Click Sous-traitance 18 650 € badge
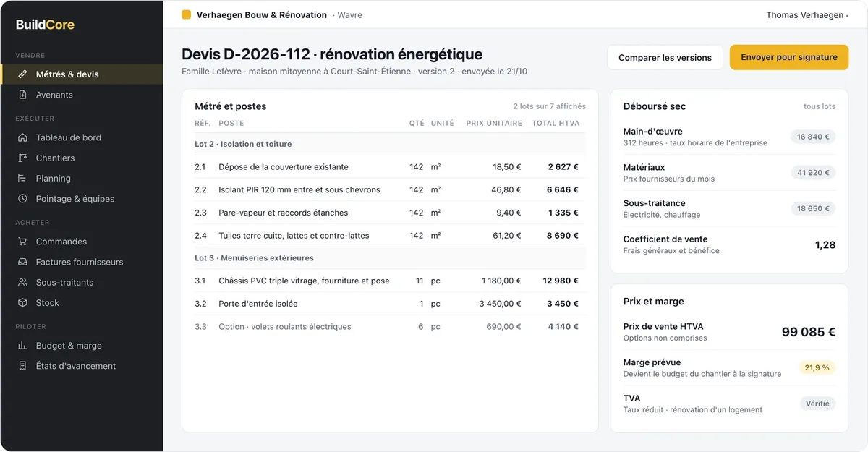This screenshot has width=868, height=452. pyautogui.click(x=813, y=208)
